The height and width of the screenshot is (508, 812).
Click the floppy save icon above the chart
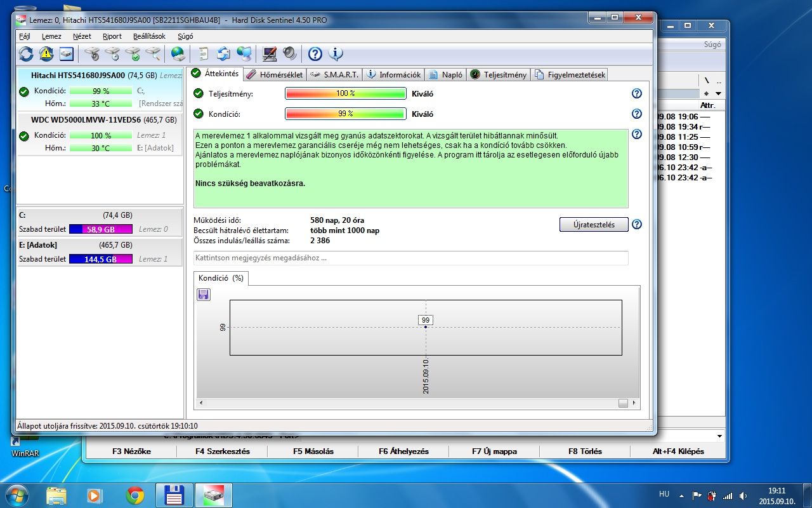tap(204, 294)
